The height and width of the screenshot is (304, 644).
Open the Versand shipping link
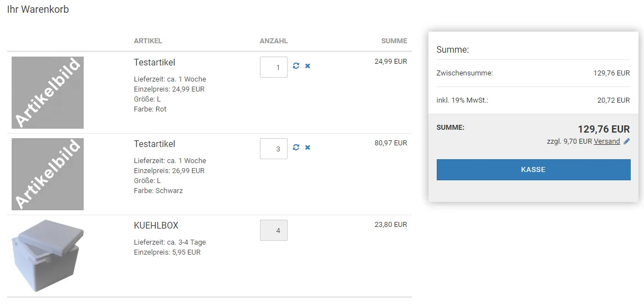pos(607,141)
